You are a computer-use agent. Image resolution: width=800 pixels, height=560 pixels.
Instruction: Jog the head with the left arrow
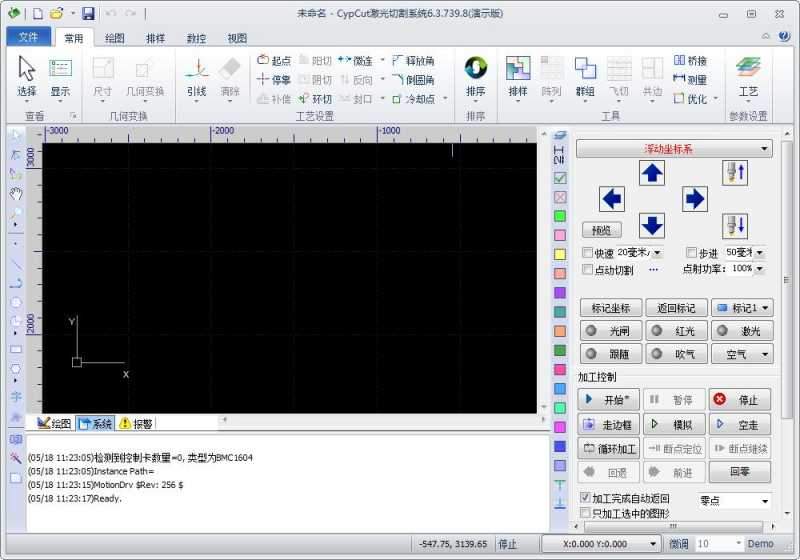[x=611, y=199]
